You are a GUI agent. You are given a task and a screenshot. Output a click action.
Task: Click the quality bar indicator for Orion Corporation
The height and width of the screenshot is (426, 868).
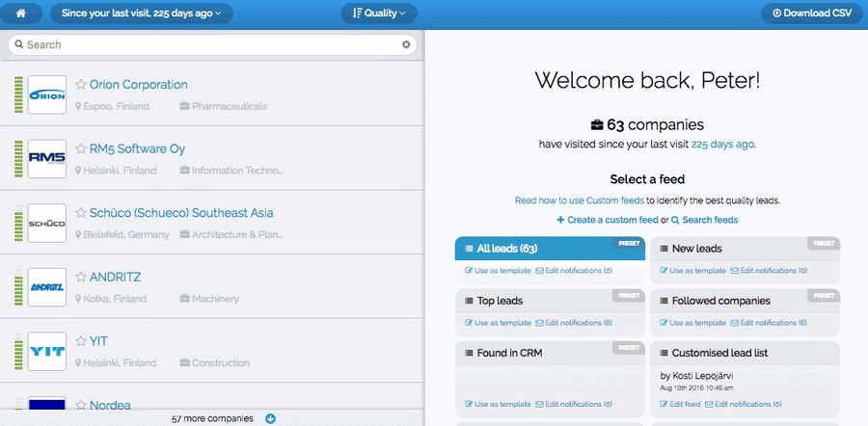click(x=18, y=95)
